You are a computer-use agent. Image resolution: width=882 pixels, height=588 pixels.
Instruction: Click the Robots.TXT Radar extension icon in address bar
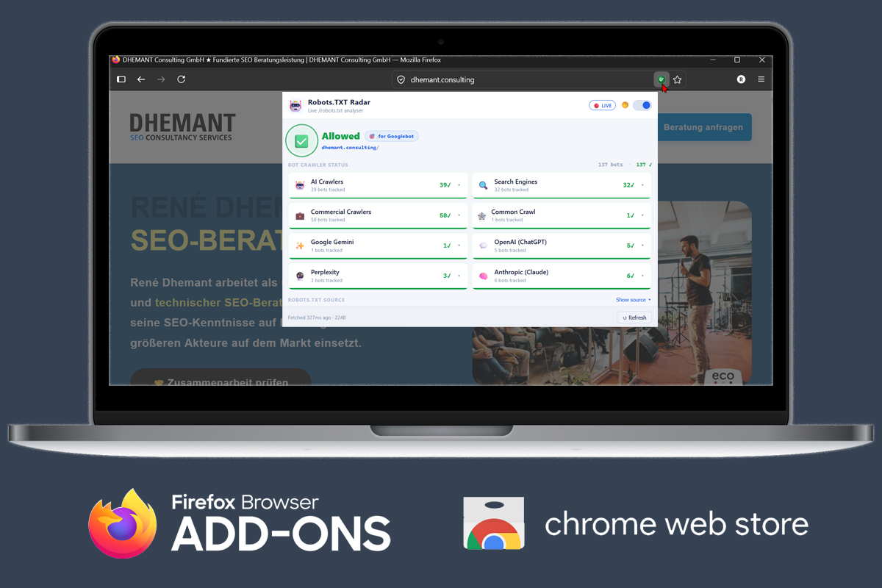click(661, 79)
